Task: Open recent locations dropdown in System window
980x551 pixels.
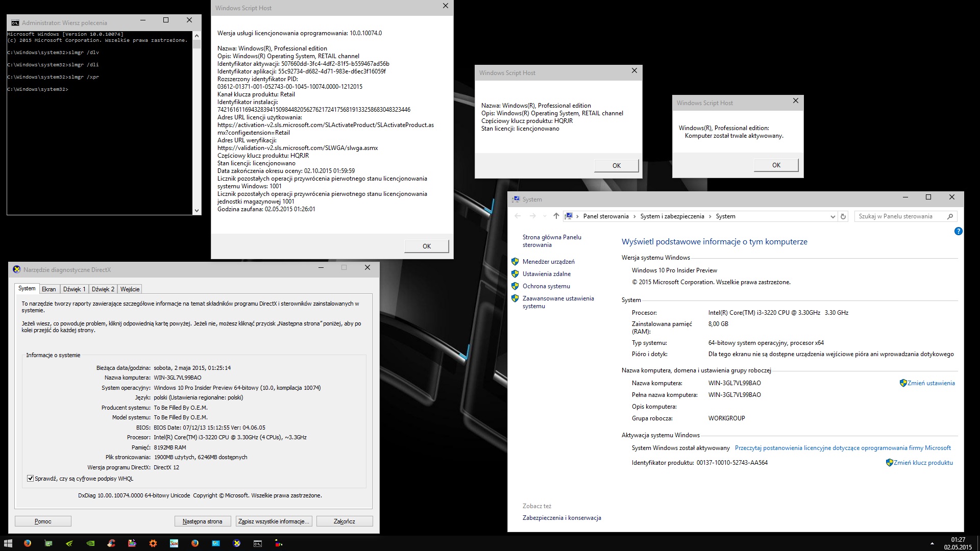Action: coord(545,216)
